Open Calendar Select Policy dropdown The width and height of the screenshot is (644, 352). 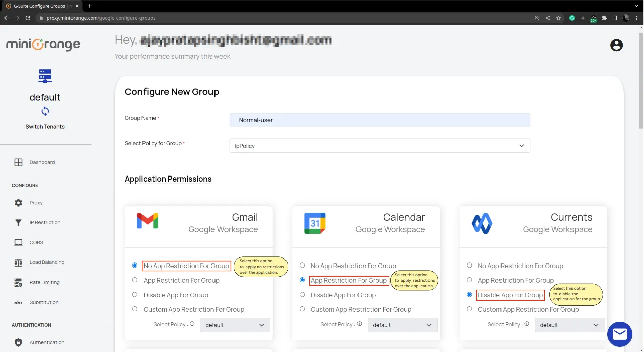point(402,325)
